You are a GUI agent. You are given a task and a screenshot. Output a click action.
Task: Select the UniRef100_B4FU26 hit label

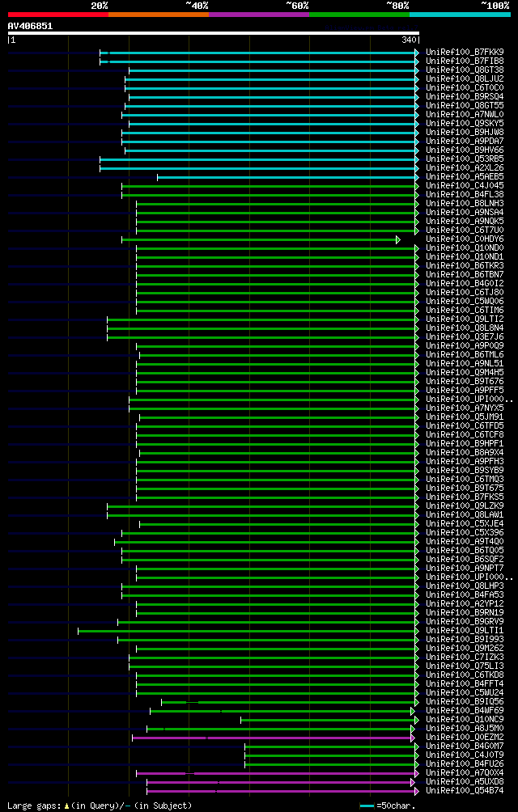(x=465, y=763)
